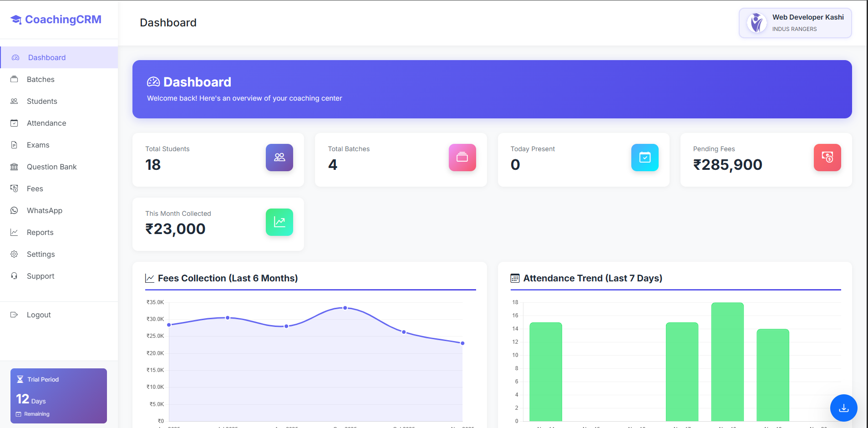The width and height of the screenshot is (868, 428).
Task: Click the CoachingCRM logo
Action: point(56,19)
